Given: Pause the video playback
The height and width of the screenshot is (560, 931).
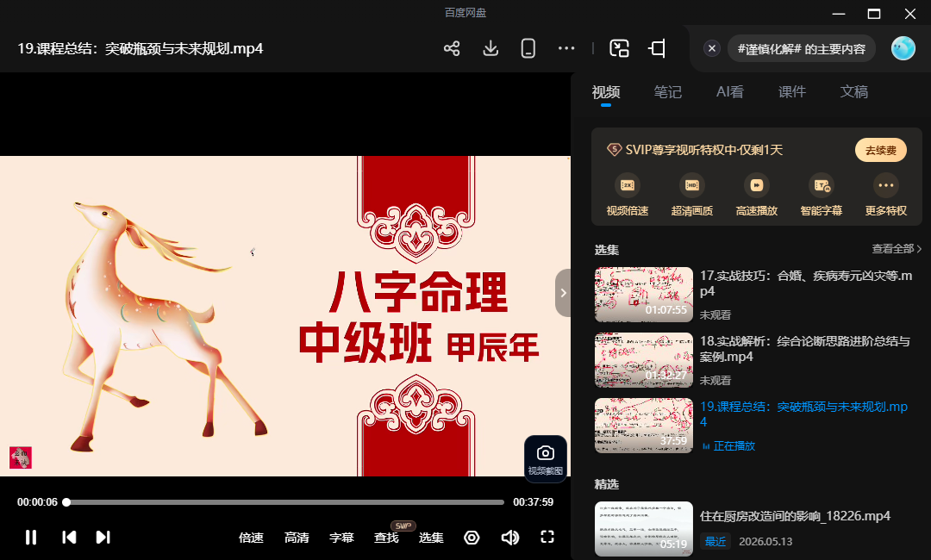Looking at the screenshot, I should (x=31, y=537).
